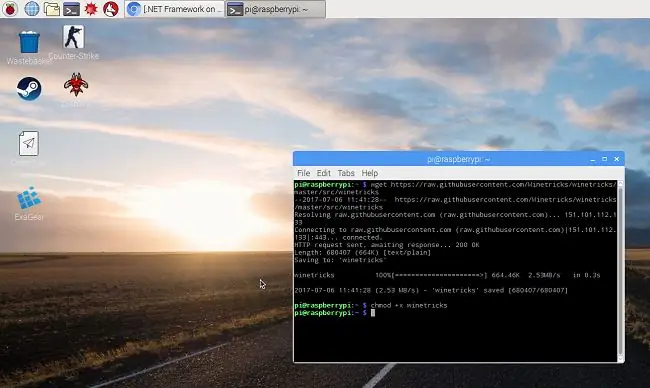Screen dimensions: 650x388
Task: Open the Tabs menu in terminal
Action: pos(346,173)
